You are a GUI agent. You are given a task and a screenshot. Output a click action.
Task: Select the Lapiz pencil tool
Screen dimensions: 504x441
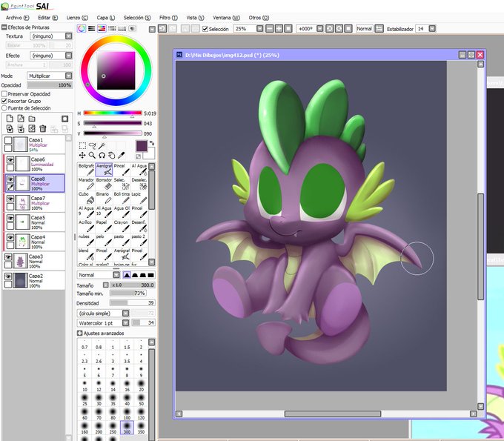139,198
